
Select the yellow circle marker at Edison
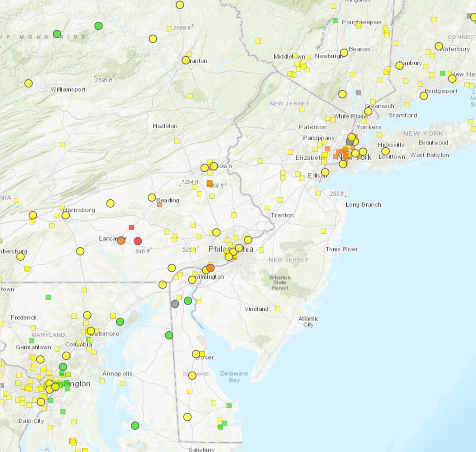pos(325,172)
